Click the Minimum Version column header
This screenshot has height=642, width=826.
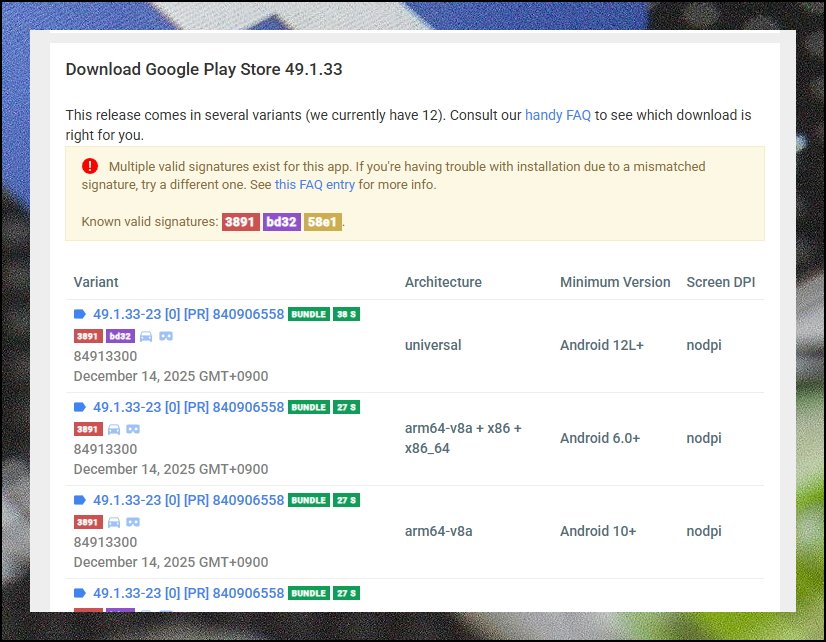615,282
